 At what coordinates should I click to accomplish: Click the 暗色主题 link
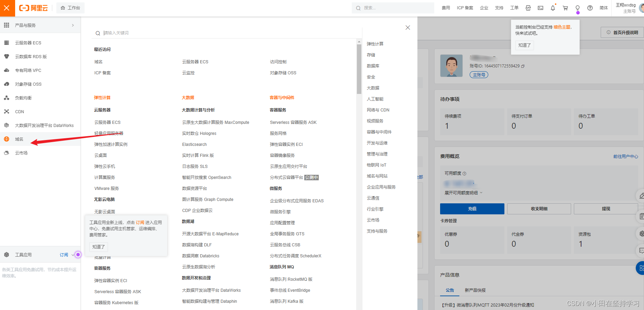562,27
